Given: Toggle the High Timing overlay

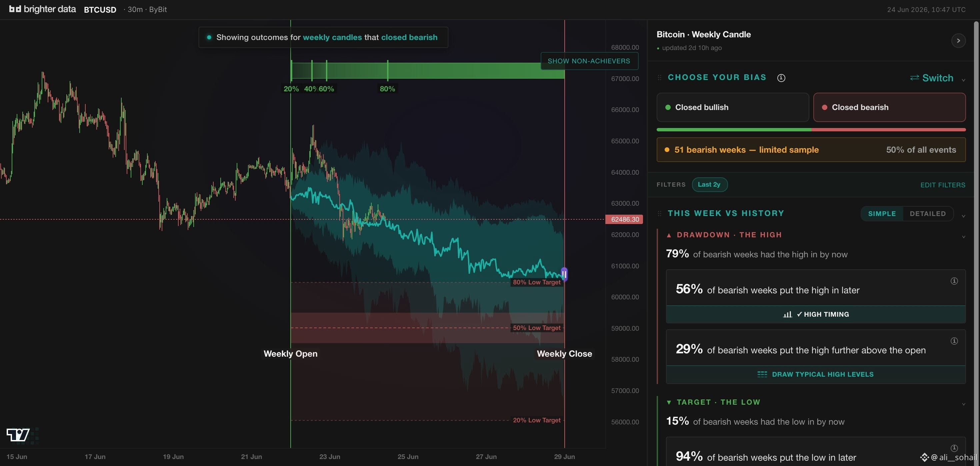Looking at the screenshot, I should pos(816,314).
